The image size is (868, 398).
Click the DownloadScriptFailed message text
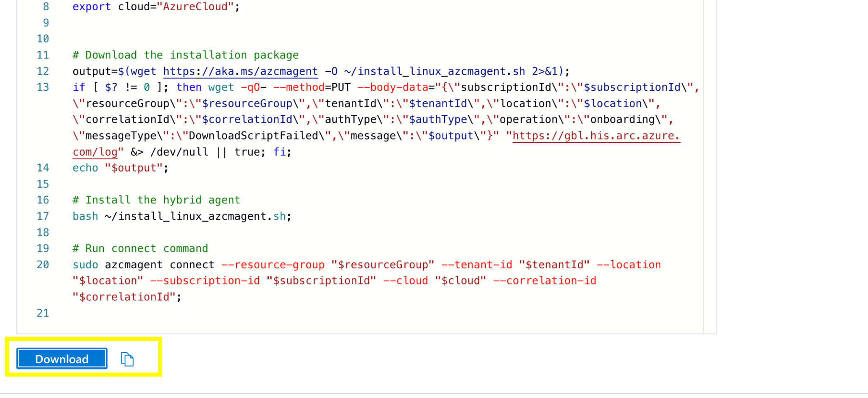253,136
